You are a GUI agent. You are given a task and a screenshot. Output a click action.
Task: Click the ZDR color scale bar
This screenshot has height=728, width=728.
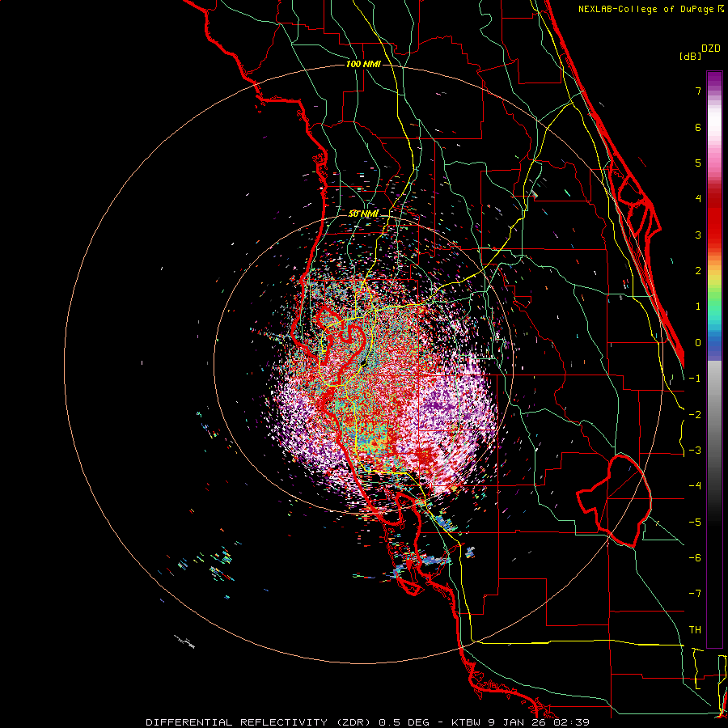(714, 359)
